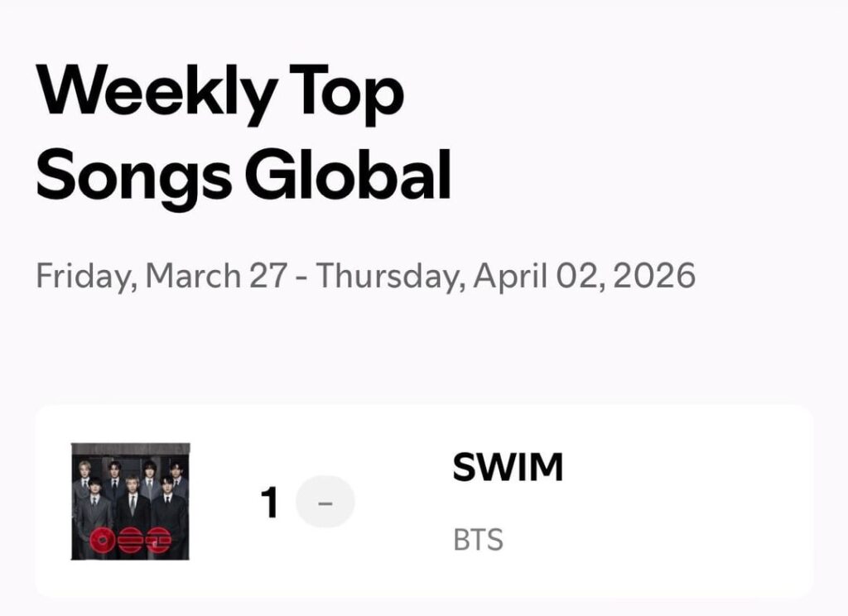848x616 pixels.
Task: Click the SWIM album artwork thumbnail
Action: [132, 503]
